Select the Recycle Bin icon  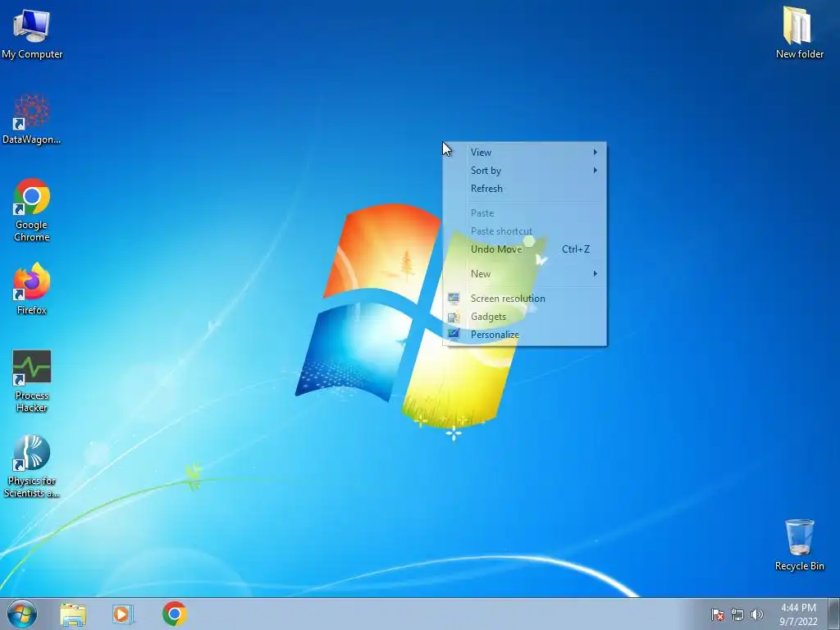point(799,545)
